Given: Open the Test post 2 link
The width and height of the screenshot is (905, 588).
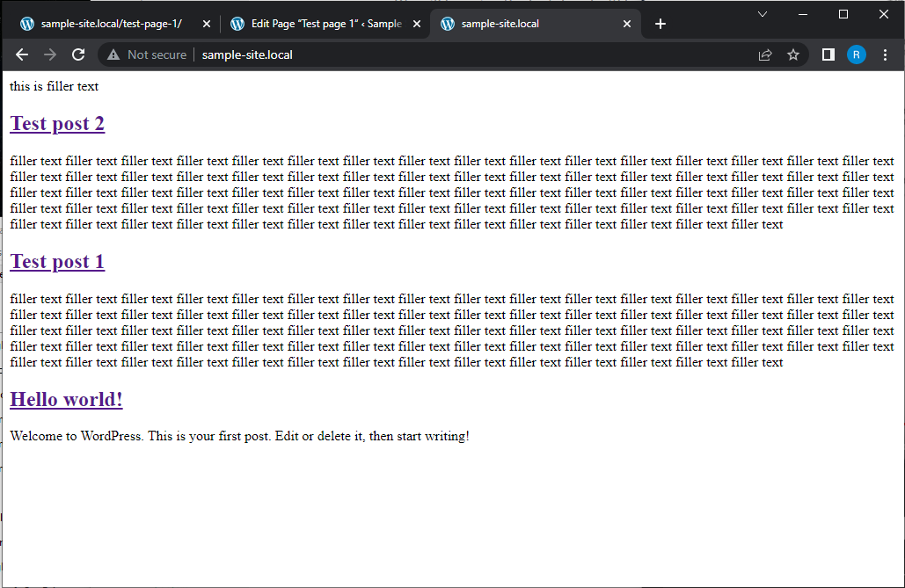Looking at the screenshot, I should click(x=57, y=124).
